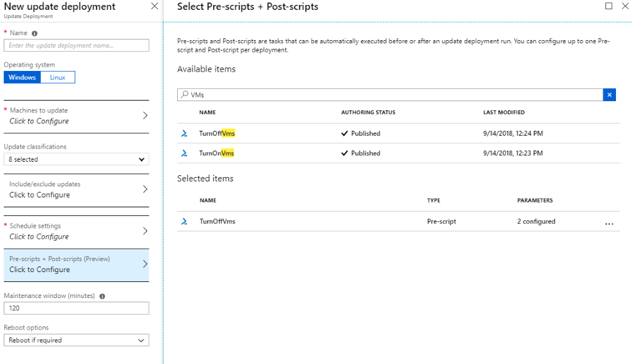This screenshot has width=632, height=364.
Task: Click the search magnifier icon
Action: [x=185, y=94]
